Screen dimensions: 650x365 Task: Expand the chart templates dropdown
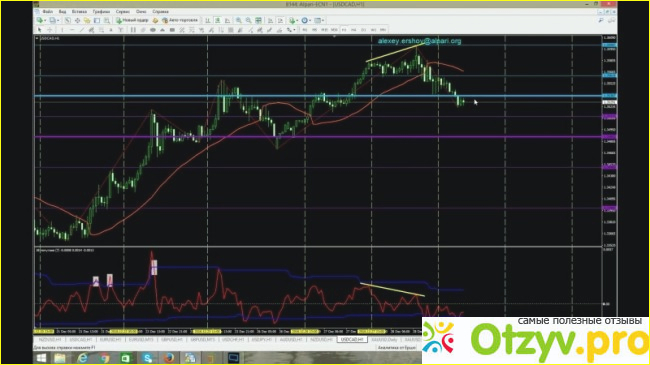point(323,20)
